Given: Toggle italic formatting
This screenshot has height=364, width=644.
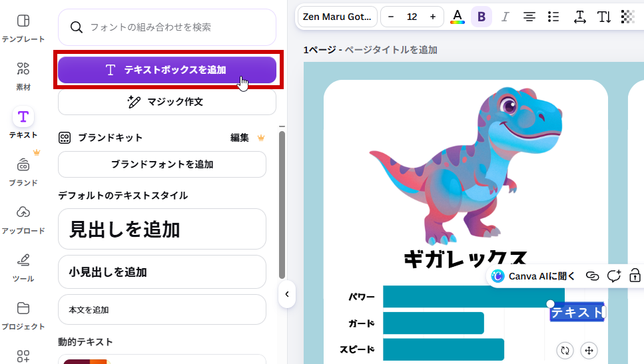Looking at the screenshot, I should coord(505,17).
